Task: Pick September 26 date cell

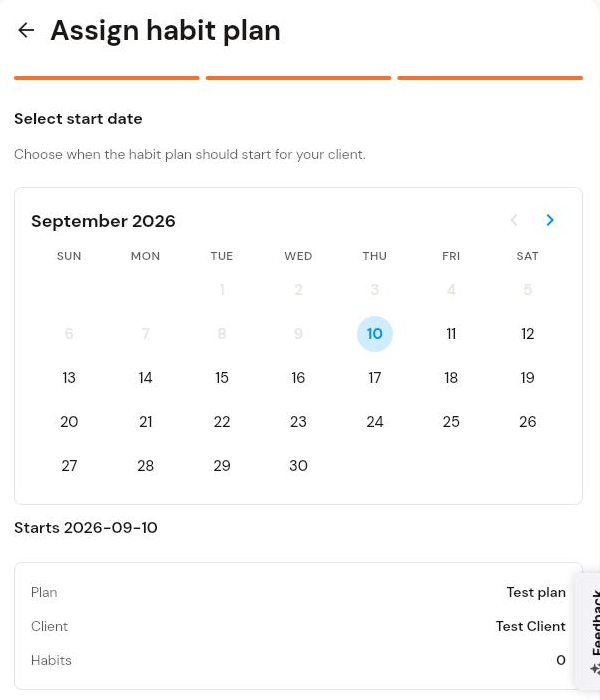Action: click(x=527, y=422)
